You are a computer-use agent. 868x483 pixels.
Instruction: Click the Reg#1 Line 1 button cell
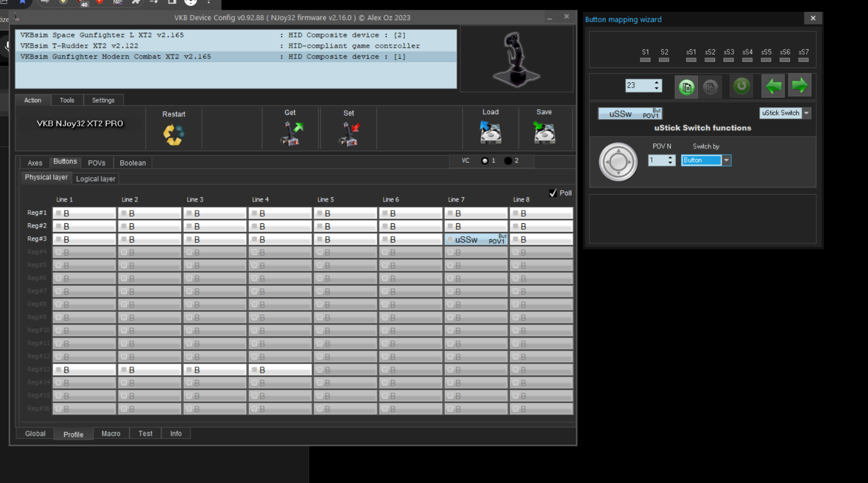coord(84,213)
